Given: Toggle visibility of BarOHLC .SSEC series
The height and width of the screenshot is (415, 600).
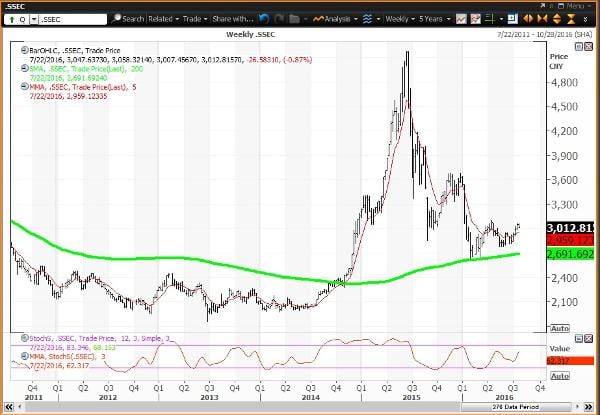Looking at the screenshot, I should pos(24,50).
